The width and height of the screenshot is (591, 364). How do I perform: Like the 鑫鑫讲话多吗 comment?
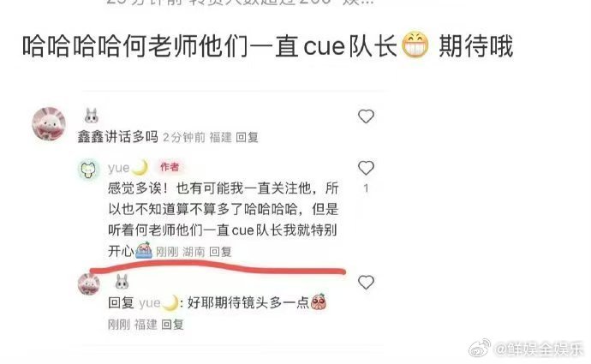pos(366,116)
